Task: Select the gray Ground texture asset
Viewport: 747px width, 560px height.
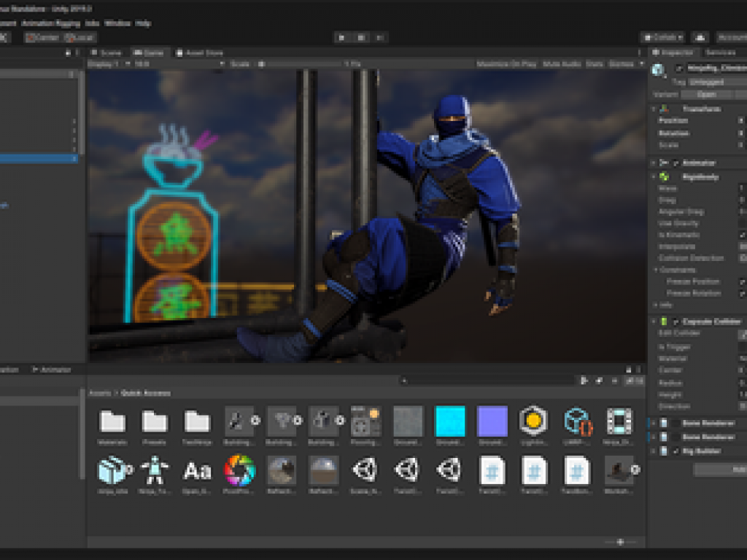Action: click(408, 421)
